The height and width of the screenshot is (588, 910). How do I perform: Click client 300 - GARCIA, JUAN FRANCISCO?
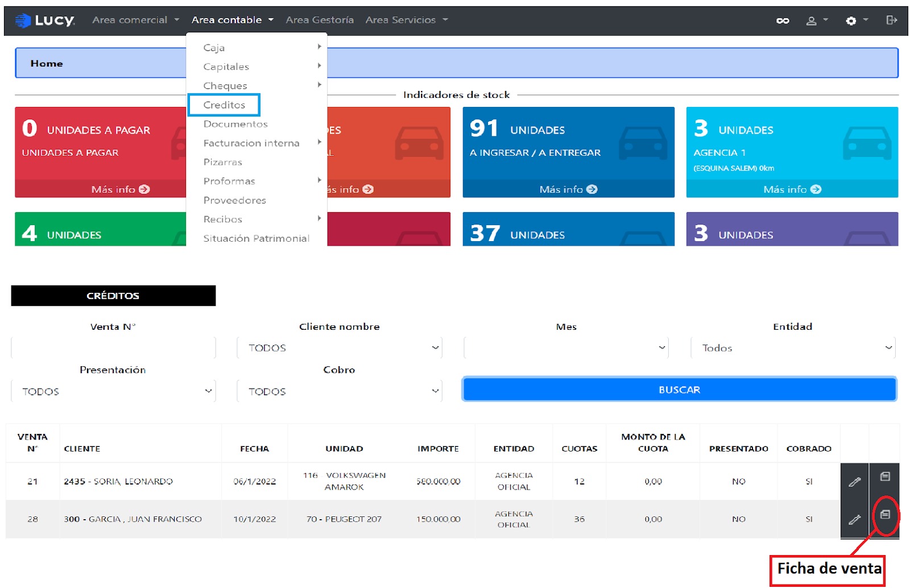133,519
